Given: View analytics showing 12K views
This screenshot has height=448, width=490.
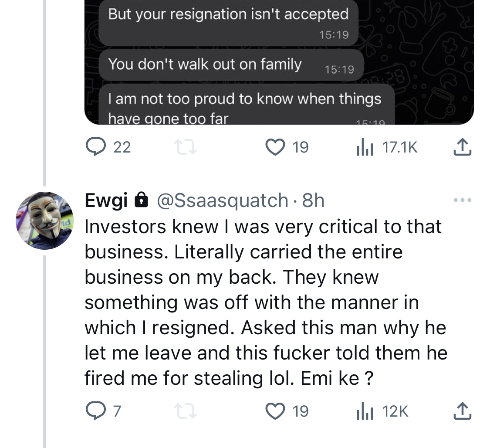Looking at the screenshot, I should point(382,411).
